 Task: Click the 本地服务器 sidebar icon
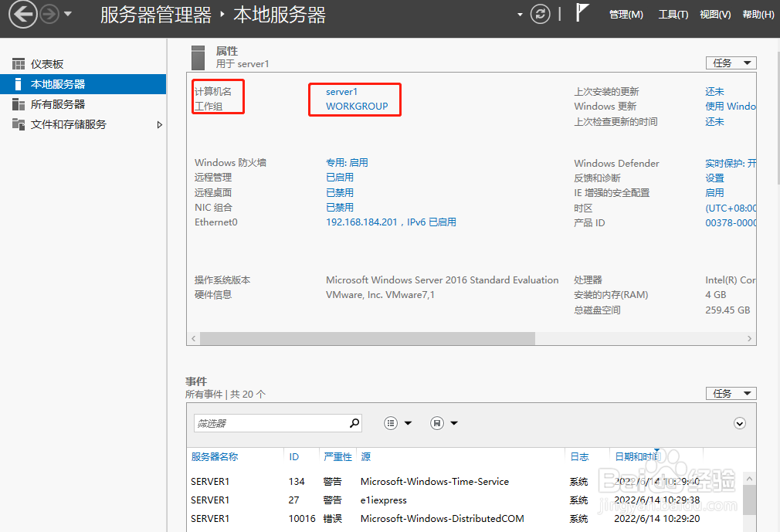tap(18, 84)
